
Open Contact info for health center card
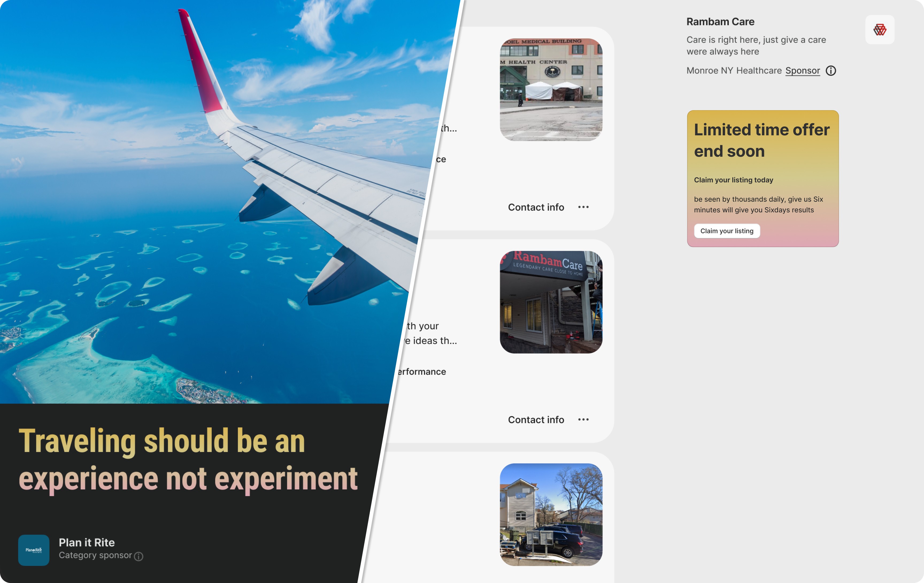536,207
